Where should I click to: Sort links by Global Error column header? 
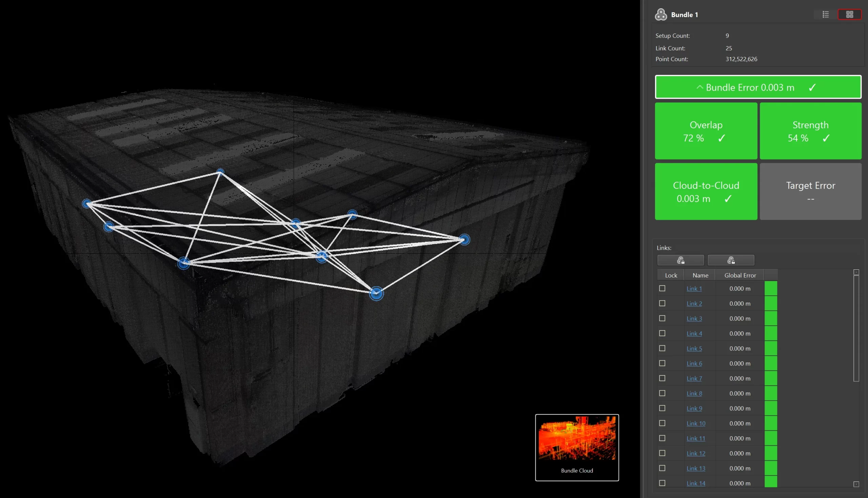740,275
